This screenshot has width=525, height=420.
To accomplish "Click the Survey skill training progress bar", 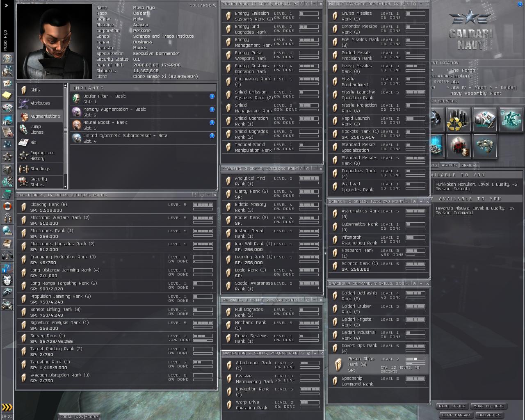I will pyautogui.click(x=203, y=340).
